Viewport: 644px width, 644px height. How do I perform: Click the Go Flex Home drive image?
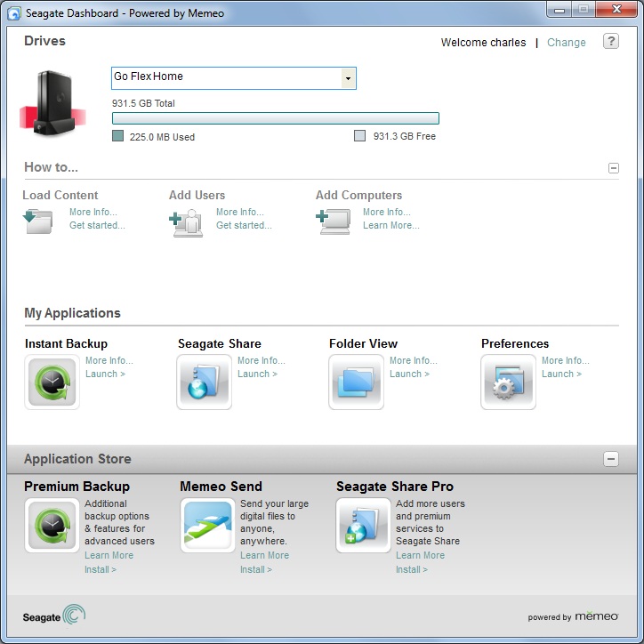tap(53, 103)
